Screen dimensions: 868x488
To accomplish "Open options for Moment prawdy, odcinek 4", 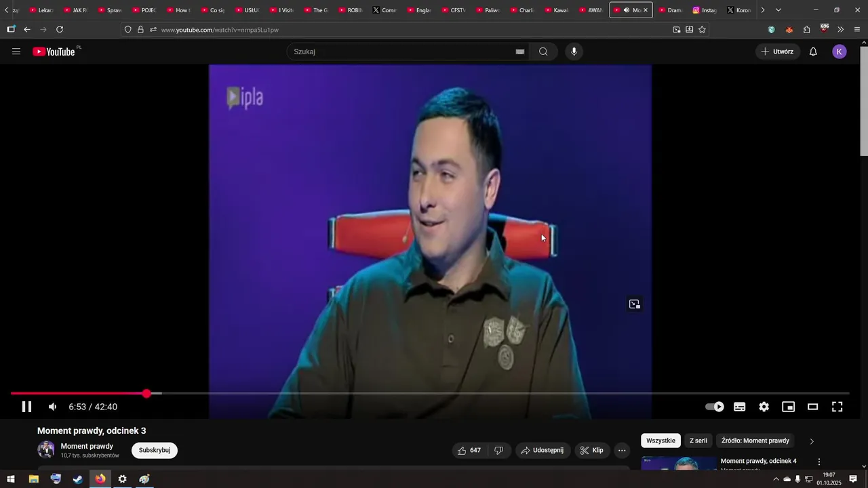I will click(818, 462).
